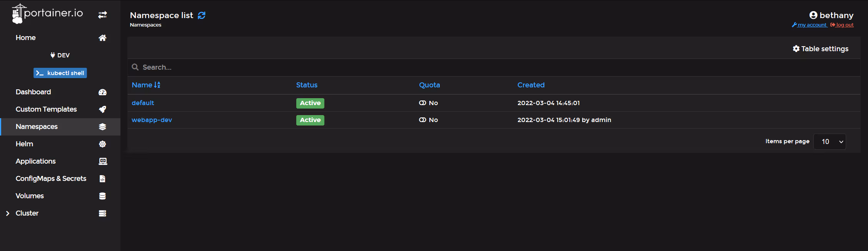Refresh the Namespace list with reload icon
The image size is (868, 251).
202,15
